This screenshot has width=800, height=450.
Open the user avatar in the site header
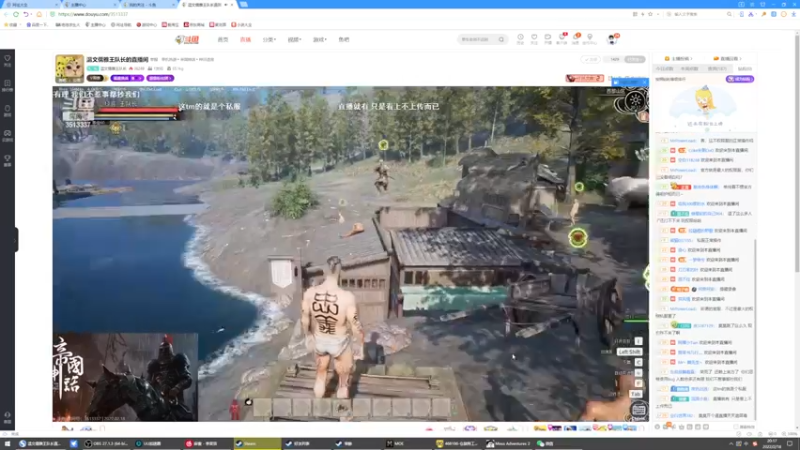612,39
